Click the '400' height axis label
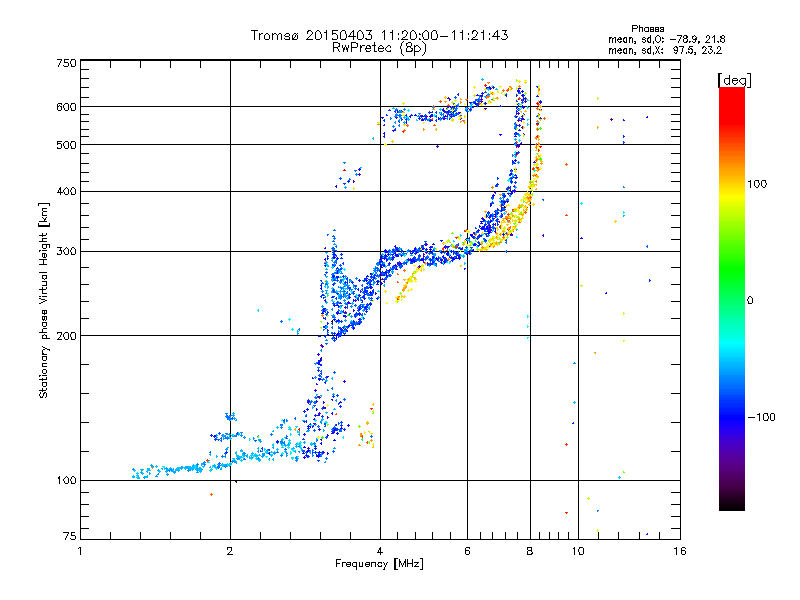Viewport: 800px width, 600px height. click(66, 192)
